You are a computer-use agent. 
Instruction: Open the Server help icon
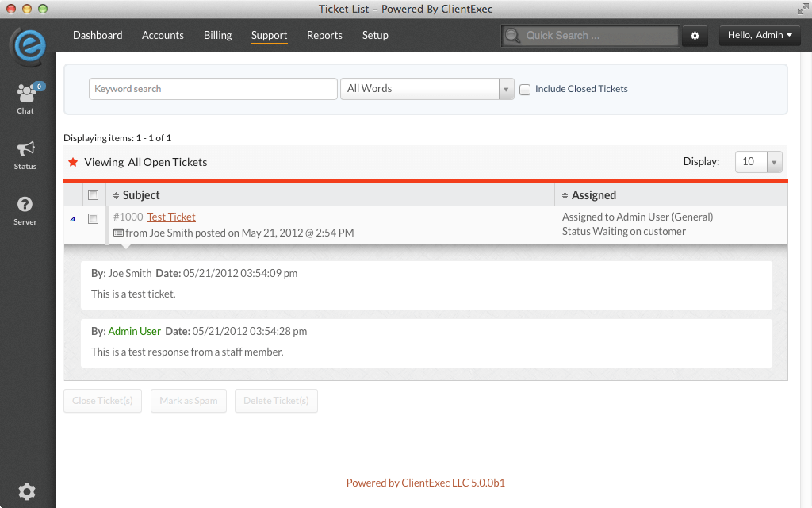click(25, 205)
